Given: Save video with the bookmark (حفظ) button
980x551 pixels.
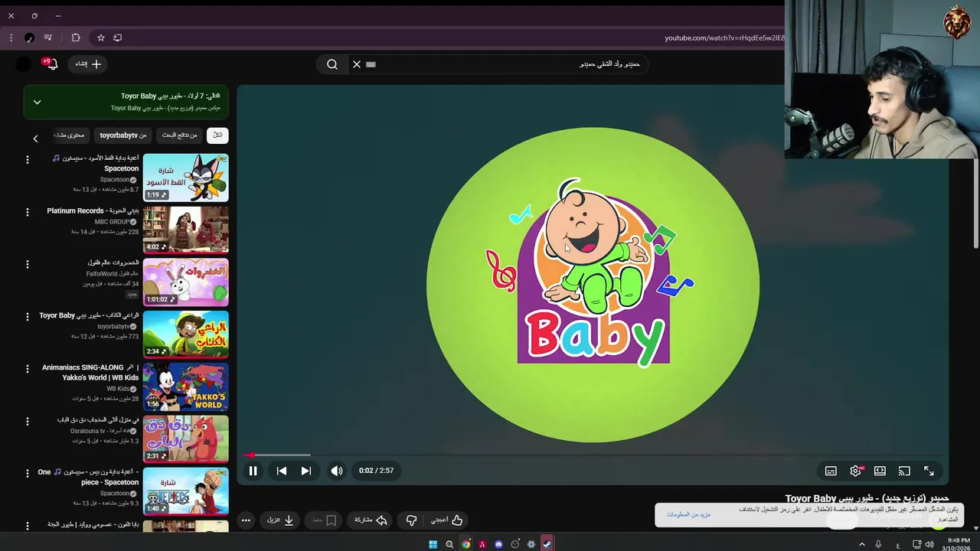Looking at the screenshot, I should point(324,520).
